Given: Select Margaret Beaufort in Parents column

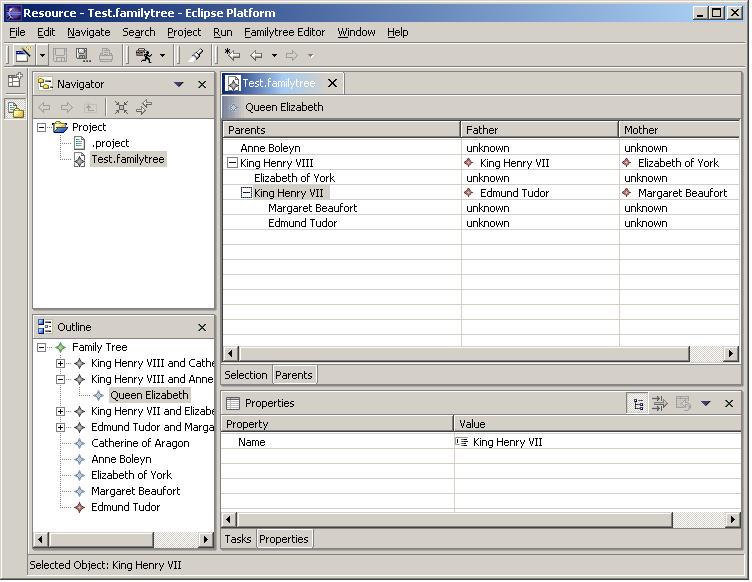Looking at the screenshot, I should 313,208.
